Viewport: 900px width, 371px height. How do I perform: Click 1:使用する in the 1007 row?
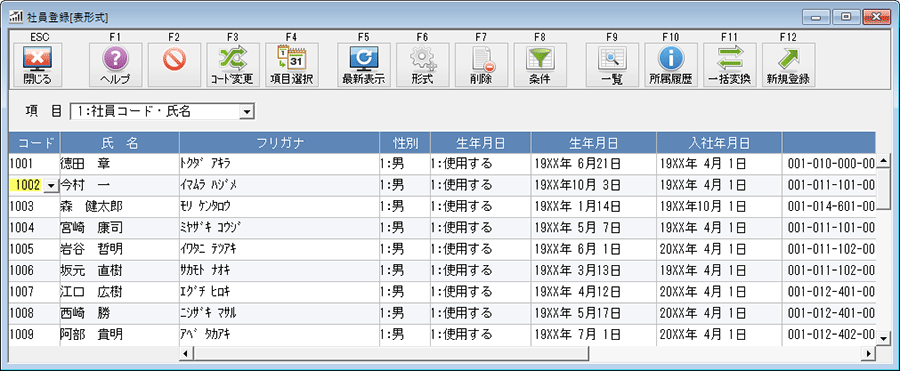pos(480,292)
